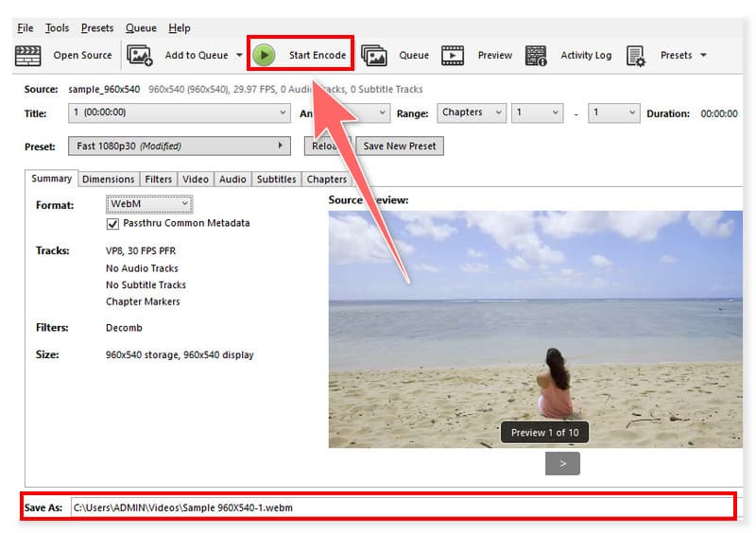Click the Open Source clapperboard icon
Viewport: 756px width, 533px height.
(28, 56)
